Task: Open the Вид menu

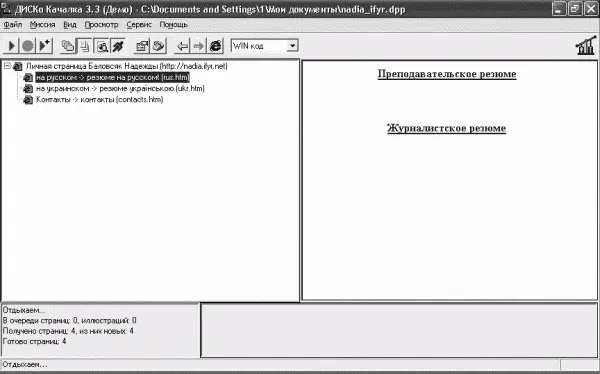Action: tap(70, 25)
